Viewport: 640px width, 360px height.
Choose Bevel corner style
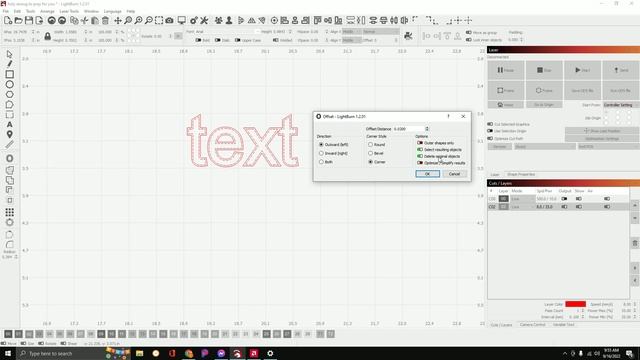[x=370, y=153]
